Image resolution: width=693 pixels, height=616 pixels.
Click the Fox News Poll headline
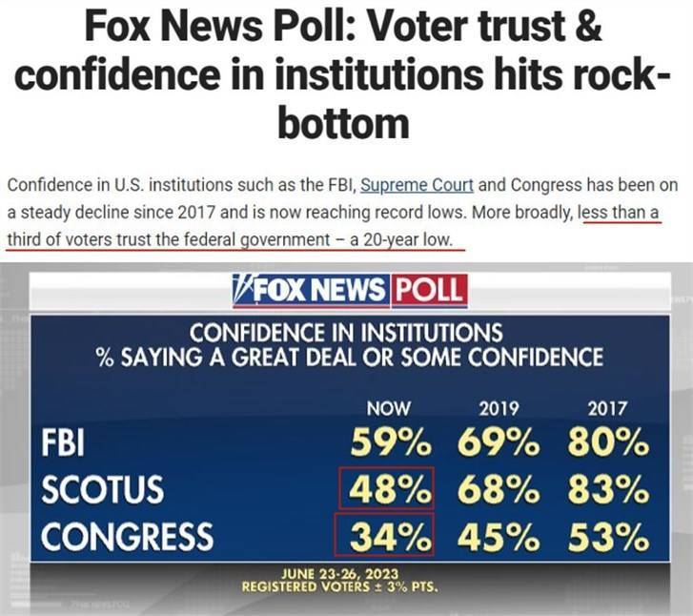tap(343, 74)
